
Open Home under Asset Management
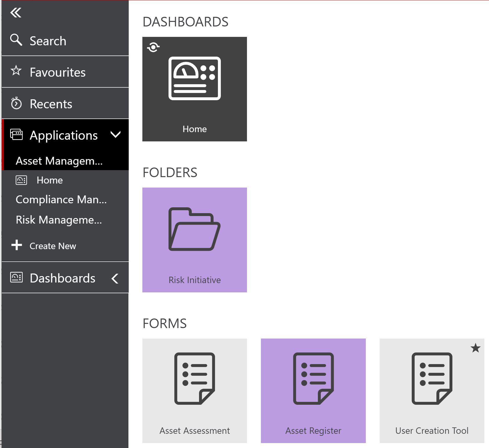click(x=49, y=180)
